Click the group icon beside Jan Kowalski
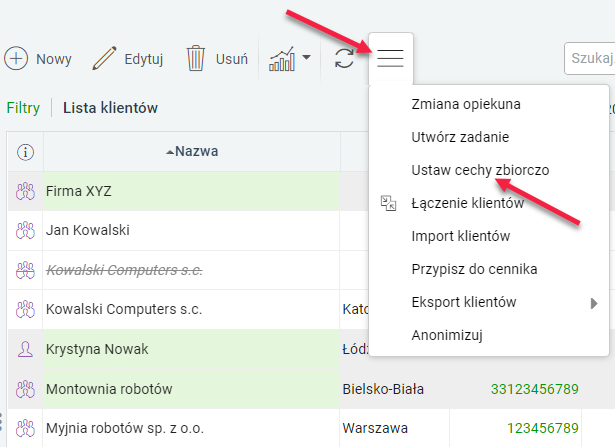 25,231
